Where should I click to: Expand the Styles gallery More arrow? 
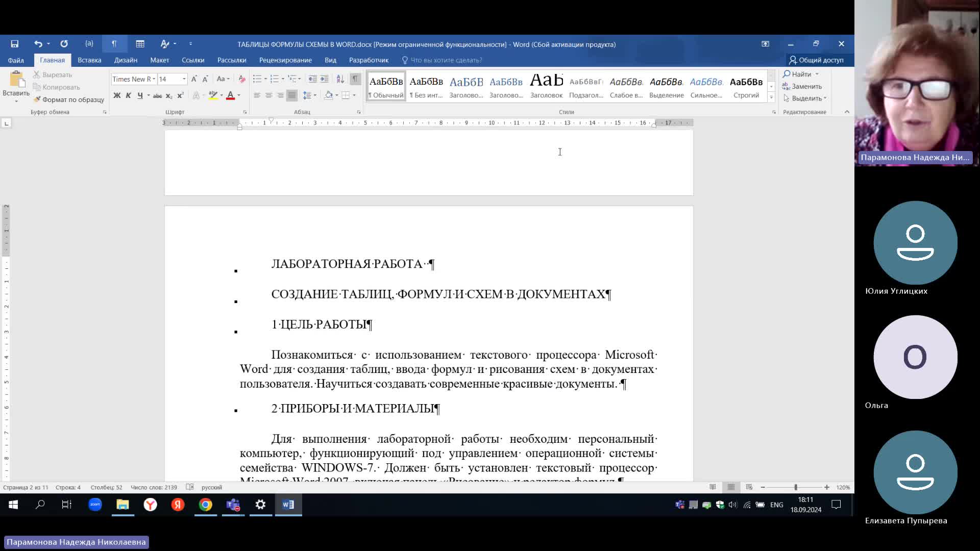coord(771,97)
